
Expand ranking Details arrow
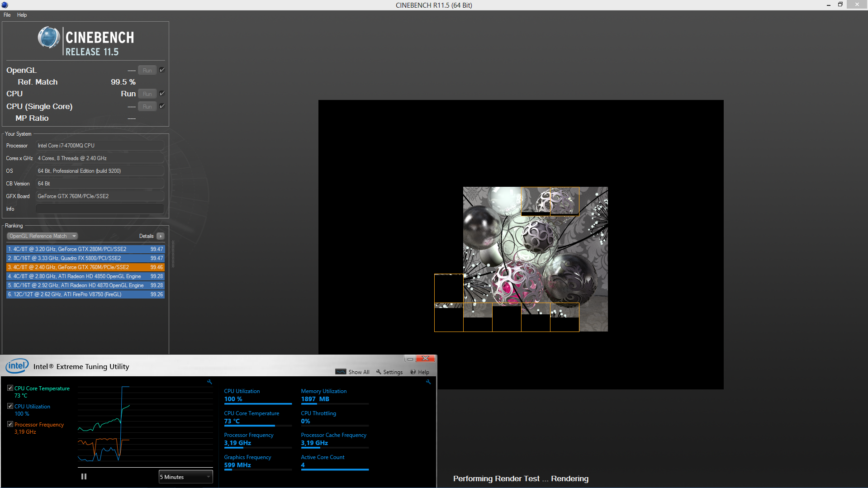coord(161,236)
